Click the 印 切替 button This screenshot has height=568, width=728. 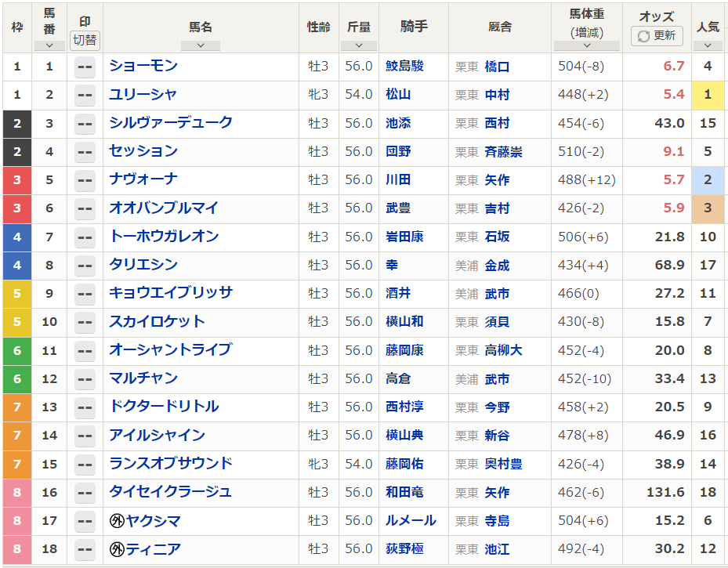coord(85,41)
